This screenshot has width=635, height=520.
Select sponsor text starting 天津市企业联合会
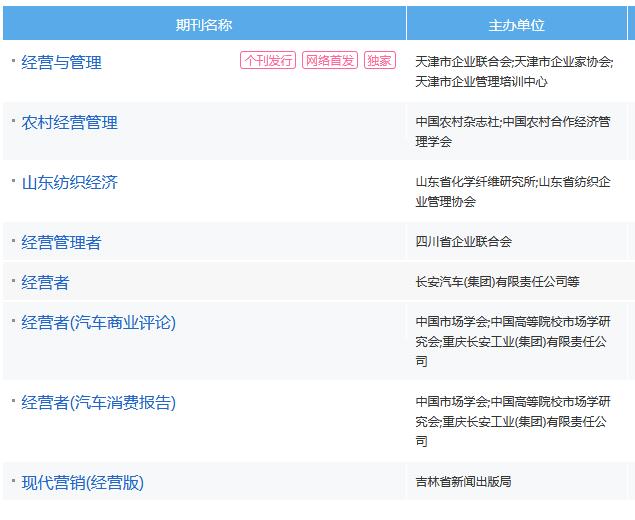coord(514,72)
